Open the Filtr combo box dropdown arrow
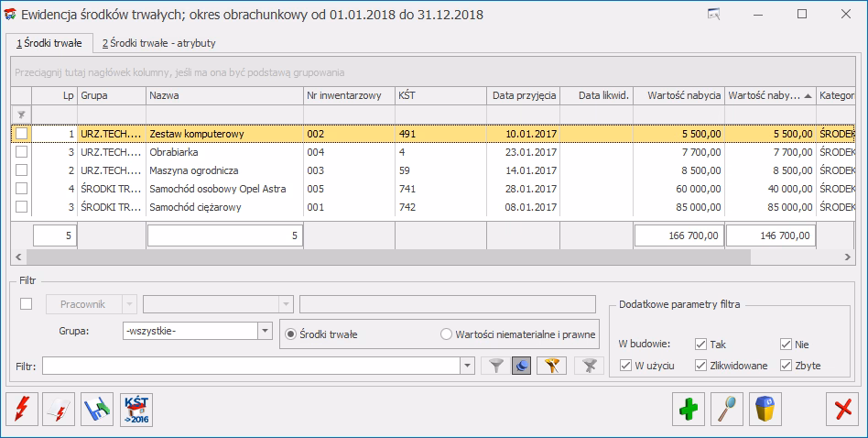The image size is (868, 438). 467,366
